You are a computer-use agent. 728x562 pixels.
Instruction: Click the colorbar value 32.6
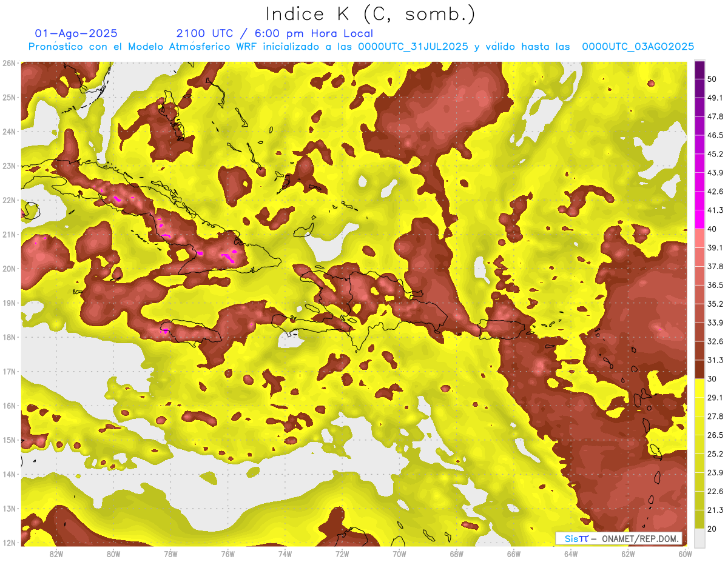[715, 341]
